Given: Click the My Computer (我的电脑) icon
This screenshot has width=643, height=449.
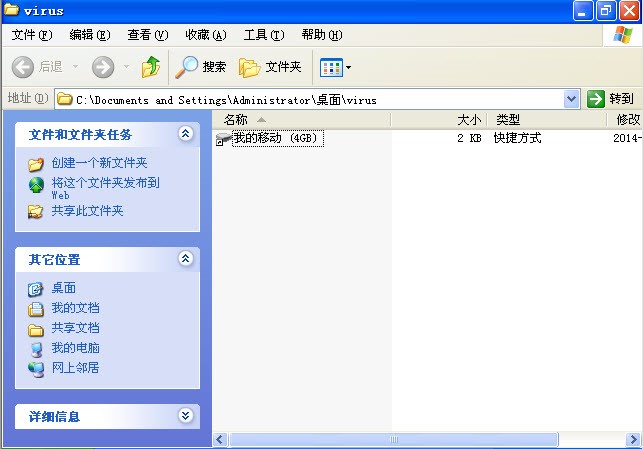Looking at the screenshot, I should 36,349.
